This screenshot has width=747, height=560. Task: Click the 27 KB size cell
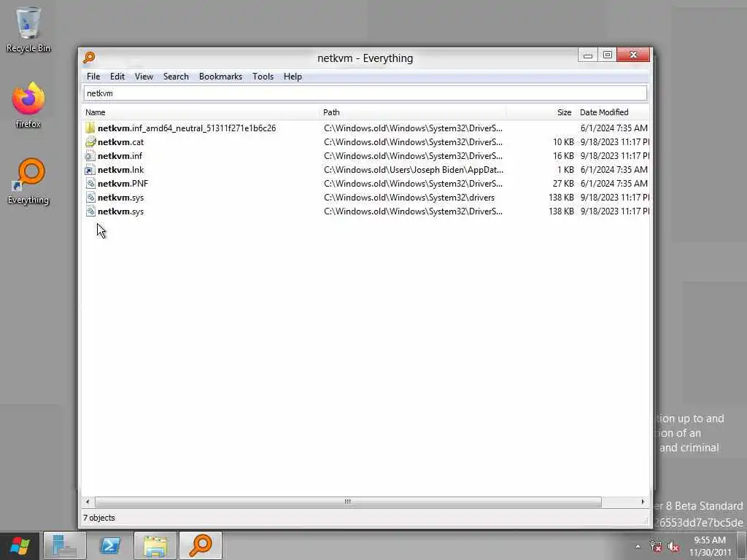(x=563, y=183)
